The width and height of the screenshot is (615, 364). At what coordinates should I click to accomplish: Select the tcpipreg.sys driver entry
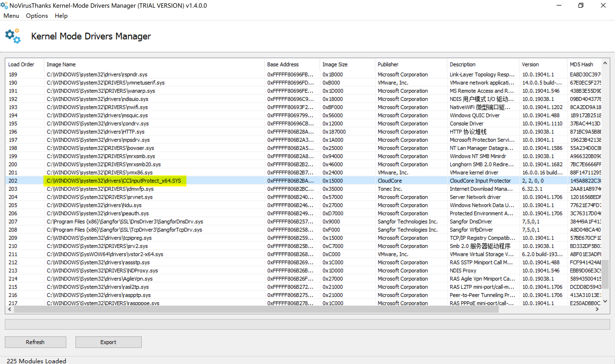tap(303, 238)
